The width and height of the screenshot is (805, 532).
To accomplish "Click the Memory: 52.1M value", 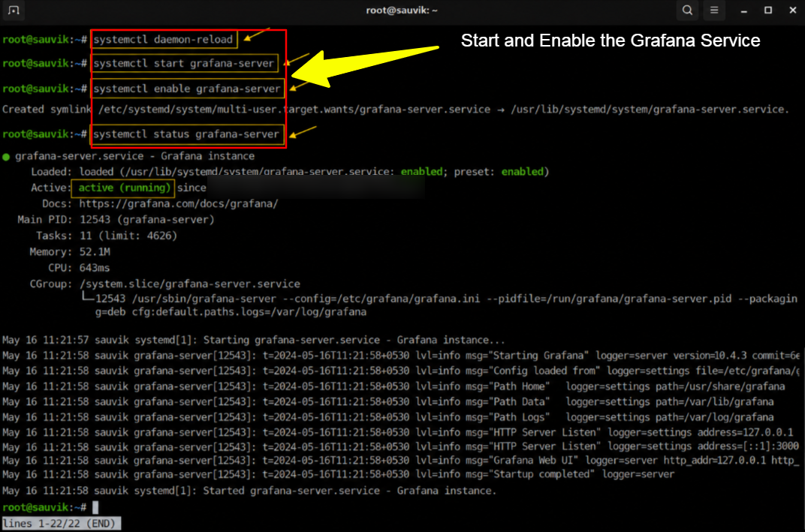I will click(95, 252).
